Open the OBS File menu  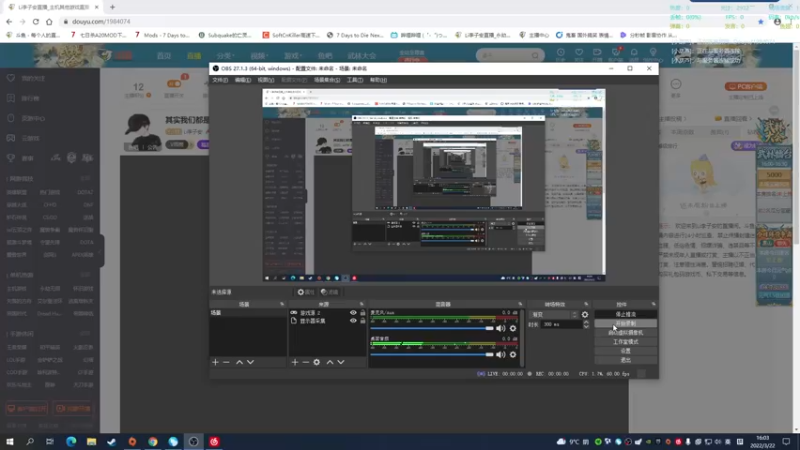[220, 80]
